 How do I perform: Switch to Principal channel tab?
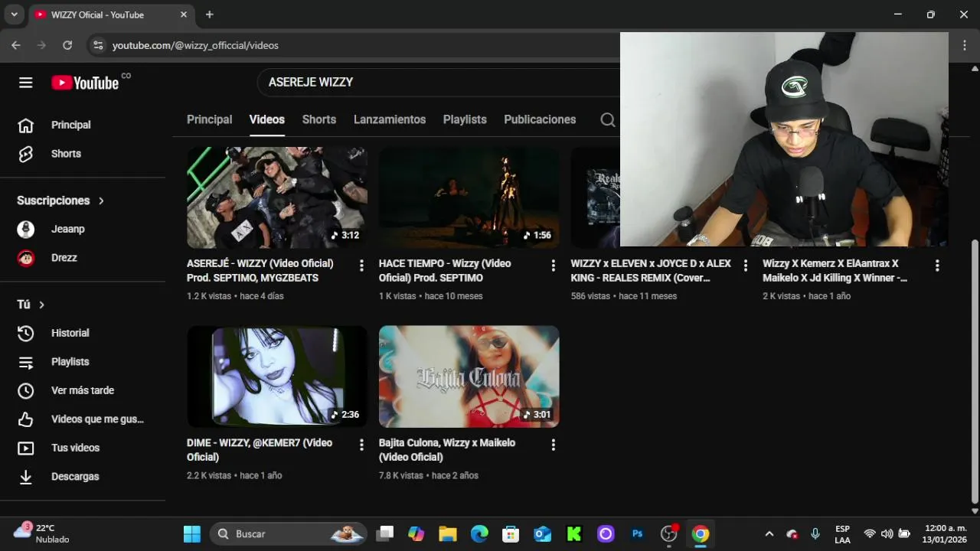click(209, 119)
